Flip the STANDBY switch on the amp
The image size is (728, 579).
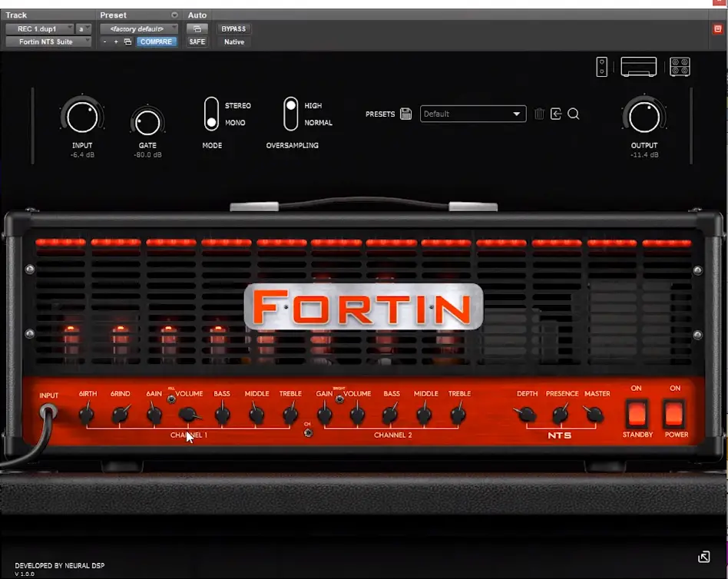click(637, 413)
